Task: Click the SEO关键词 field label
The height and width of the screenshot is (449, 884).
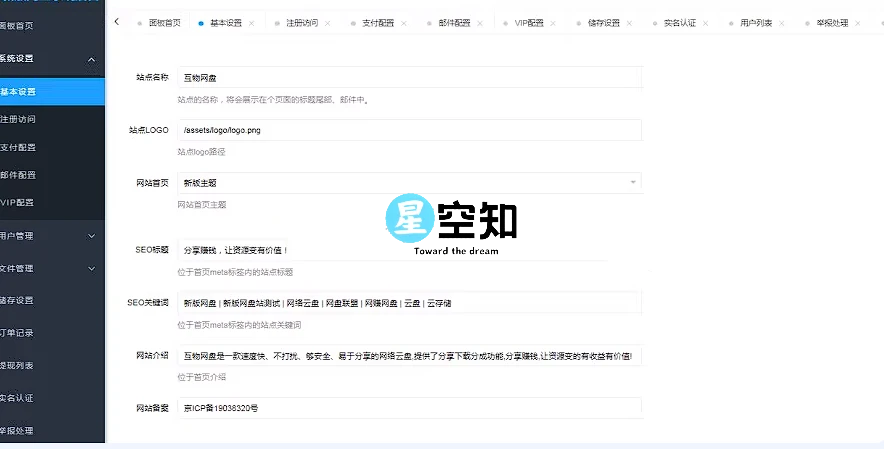Action: [x=148, y=303]
